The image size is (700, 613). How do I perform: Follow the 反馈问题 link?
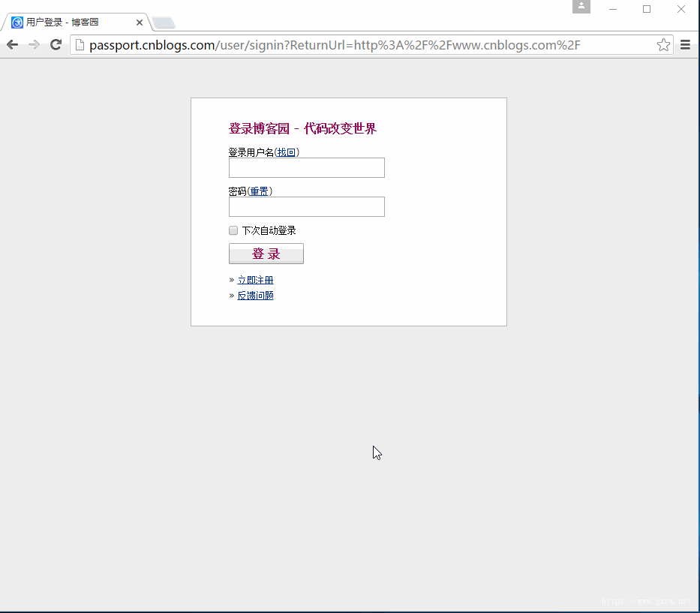255,296
